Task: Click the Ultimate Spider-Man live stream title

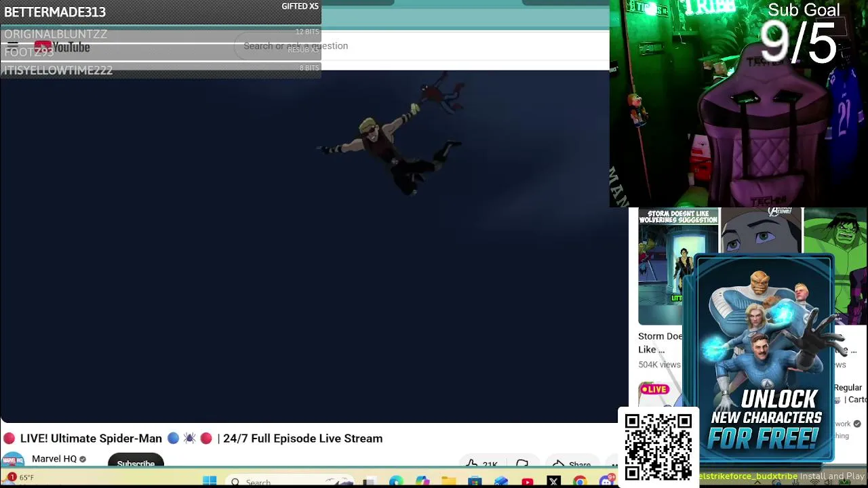Action: click(201, 439)
